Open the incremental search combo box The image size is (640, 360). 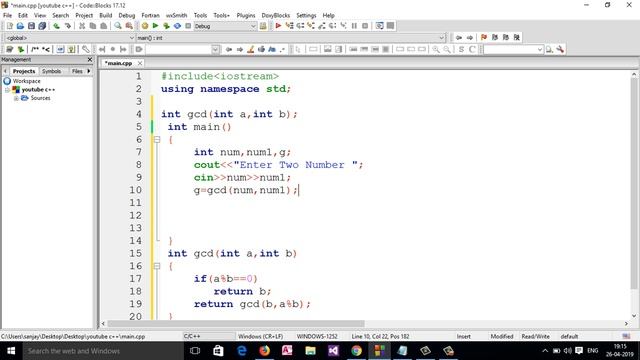(182, 49)
